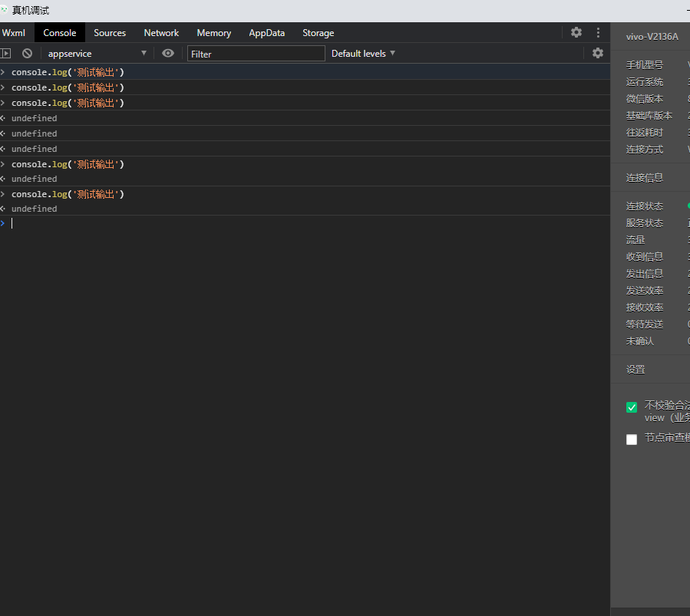Select the Console tab
Viewport: 690px width, 616px height.
(59, 33)
